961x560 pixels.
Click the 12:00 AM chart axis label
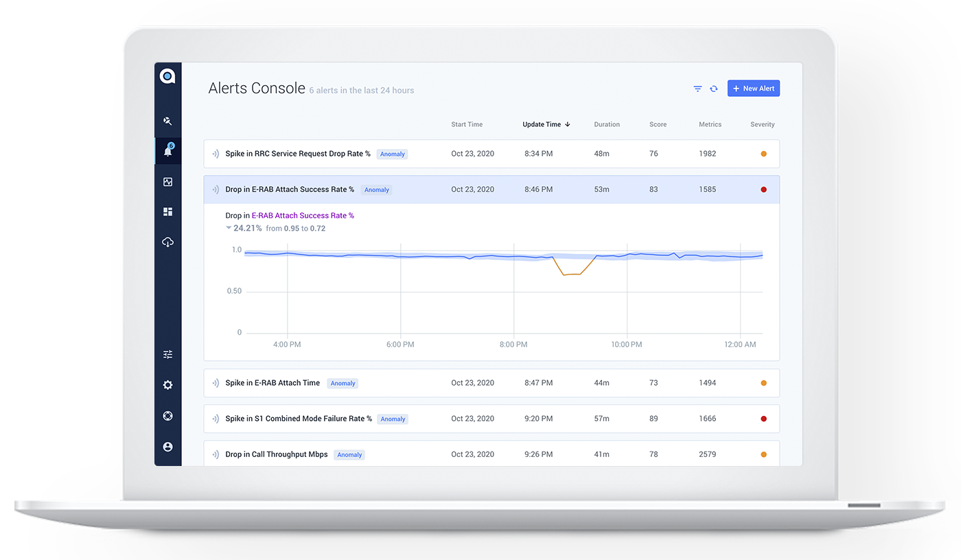[x=740, y=345]
